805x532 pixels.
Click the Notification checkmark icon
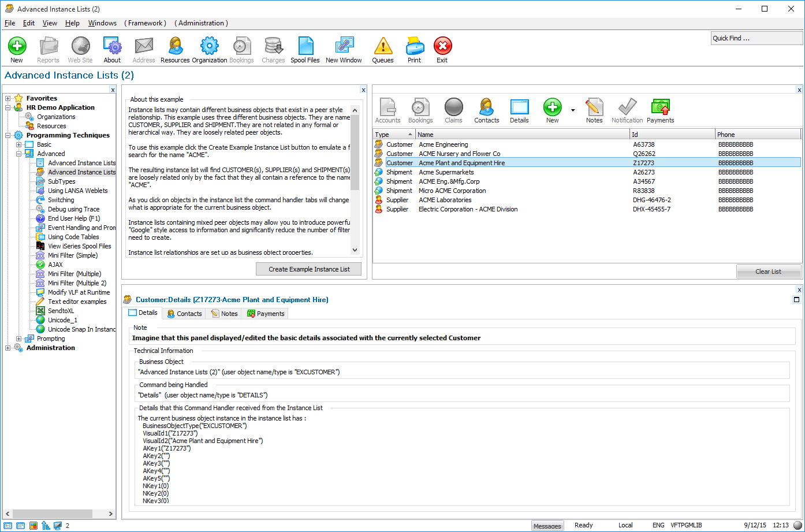click(x=627, y=107)
